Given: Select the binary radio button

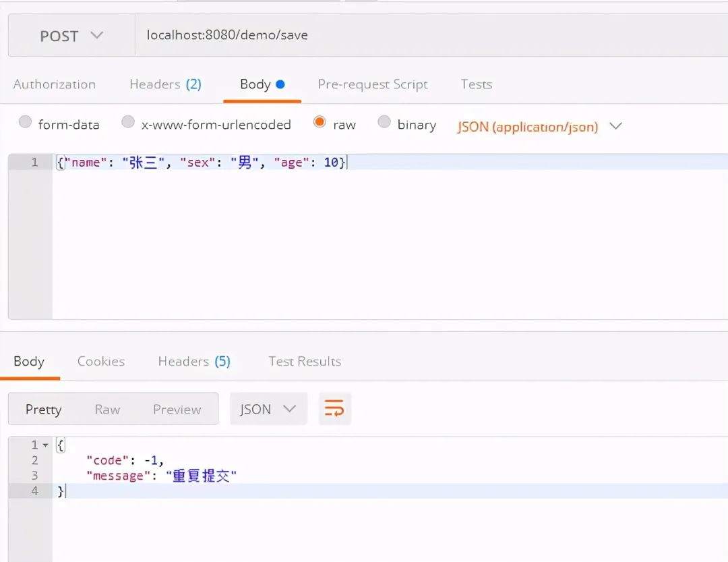Looking at the screenshot, I should click(x=384, y=122).
